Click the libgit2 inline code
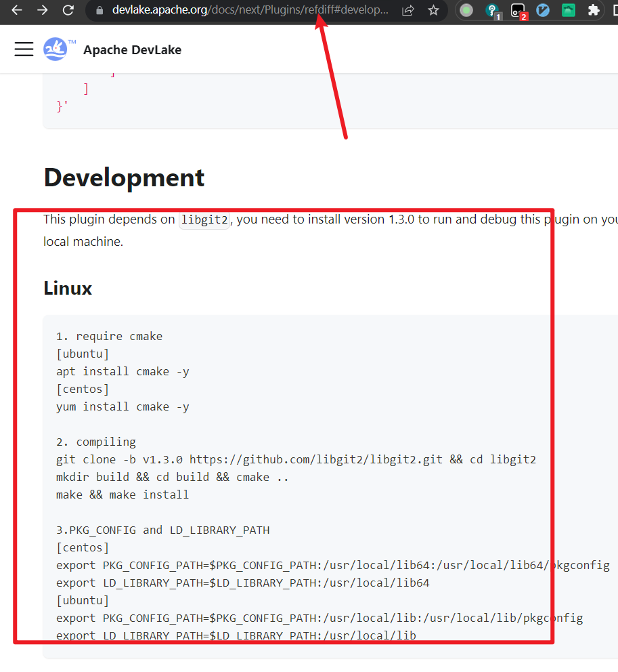618x672 pixels. point(204,220)
